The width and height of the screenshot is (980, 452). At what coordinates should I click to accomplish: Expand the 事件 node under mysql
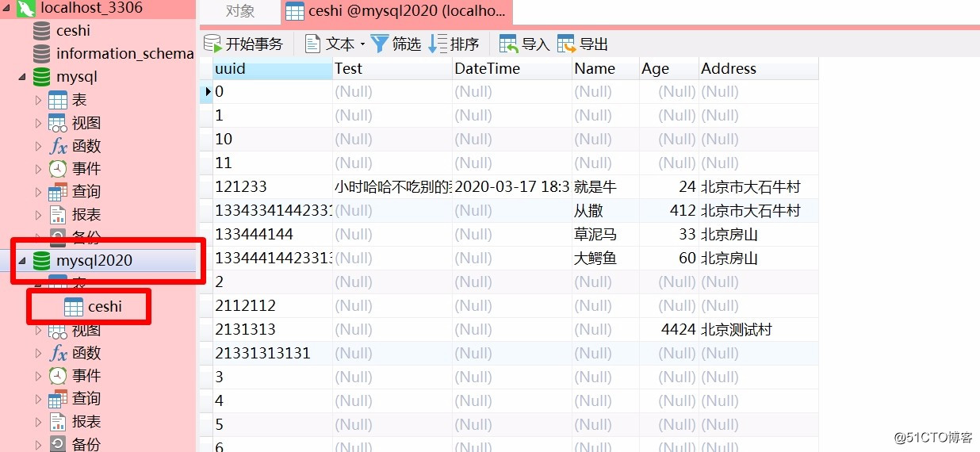click(38, 169)
